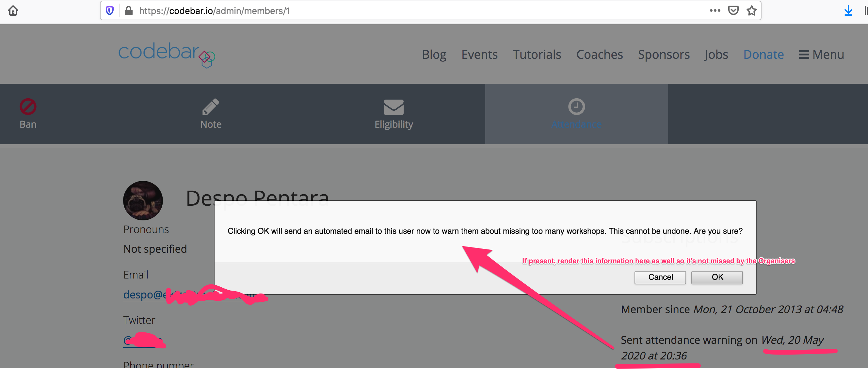Open the page actions three-dots menu

click(715, 11)
